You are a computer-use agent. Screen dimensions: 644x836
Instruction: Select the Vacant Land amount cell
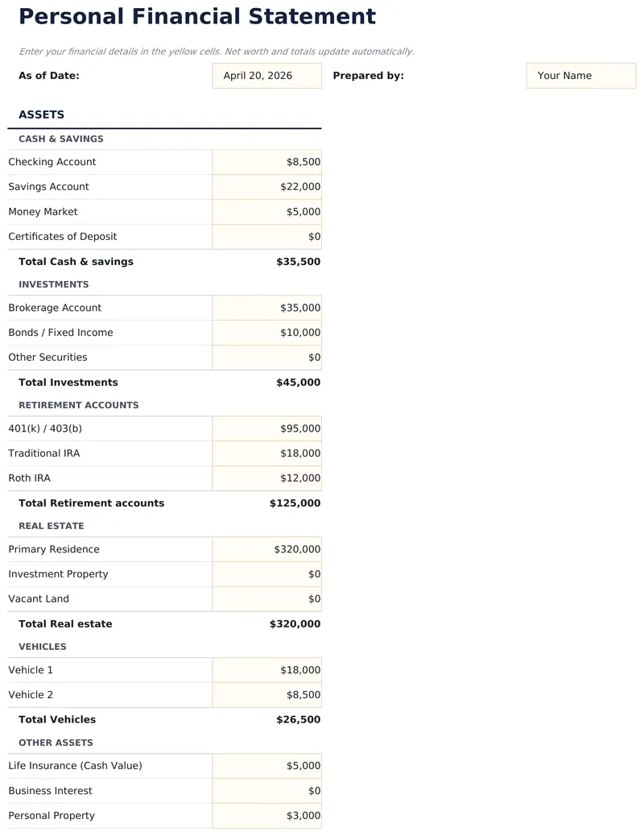pos(266,598)
